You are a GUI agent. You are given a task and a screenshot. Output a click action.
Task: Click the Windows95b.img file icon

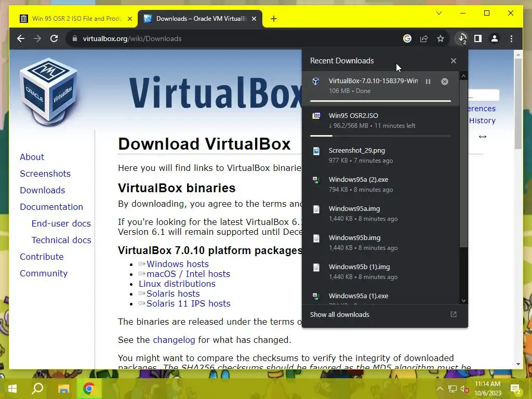[316, 238]
